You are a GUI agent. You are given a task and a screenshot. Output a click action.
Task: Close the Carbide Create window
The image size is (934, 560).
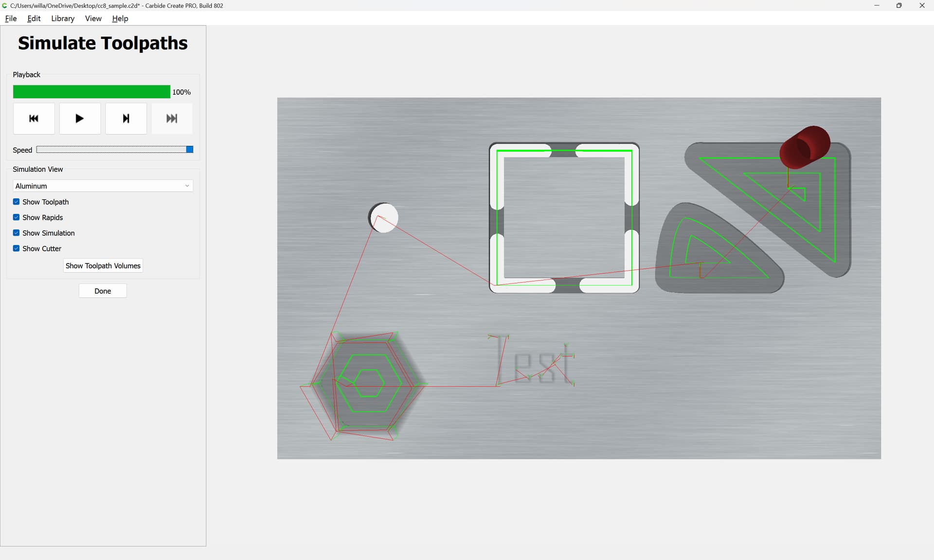(x=922, y=5)
